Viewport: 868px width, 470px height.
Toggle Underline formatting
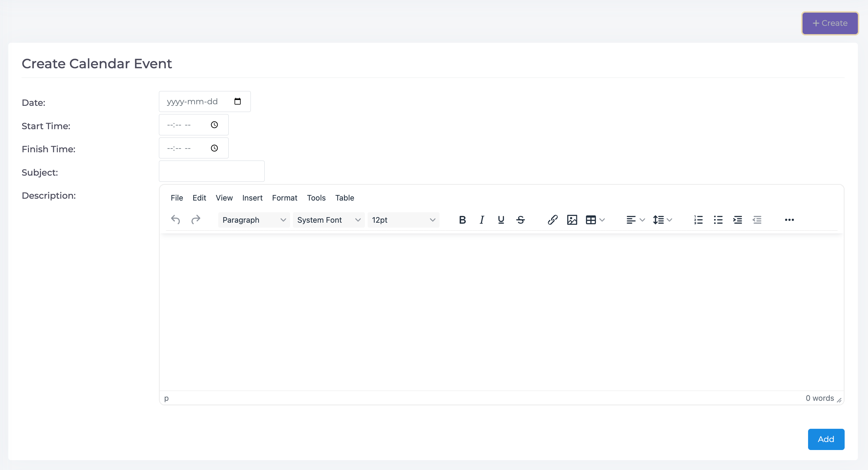(501, 220)
